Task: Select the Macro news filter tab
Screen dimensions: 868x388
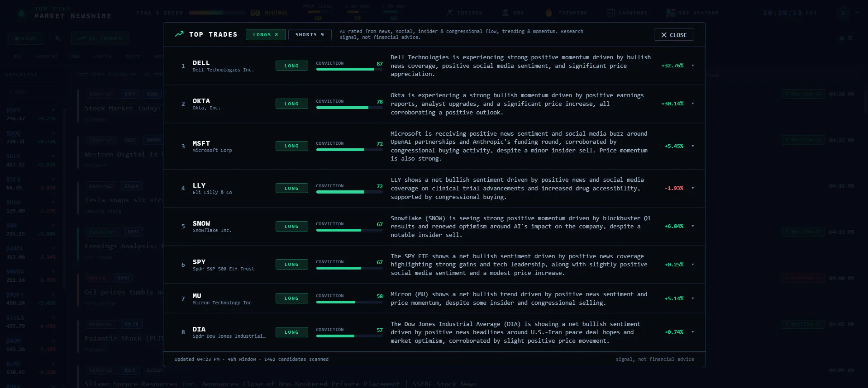Action: click(133, 57)
